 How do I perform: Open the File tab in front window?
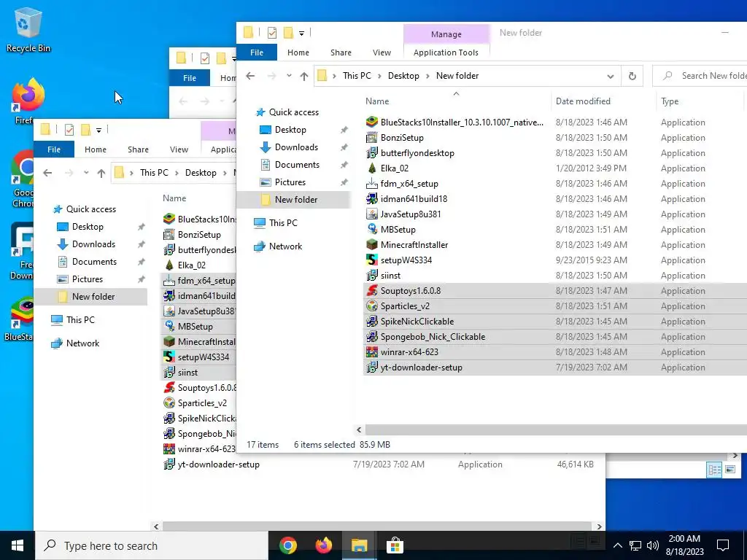tap(257, 52)
